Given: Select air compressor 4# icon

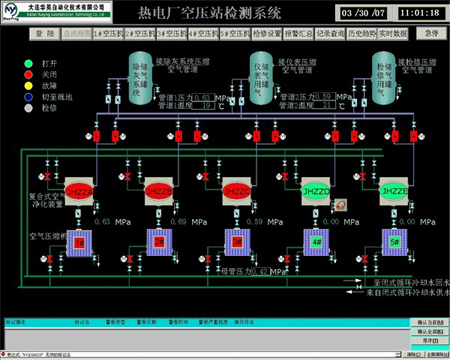Looking at the screenshot, I should 316,242.
